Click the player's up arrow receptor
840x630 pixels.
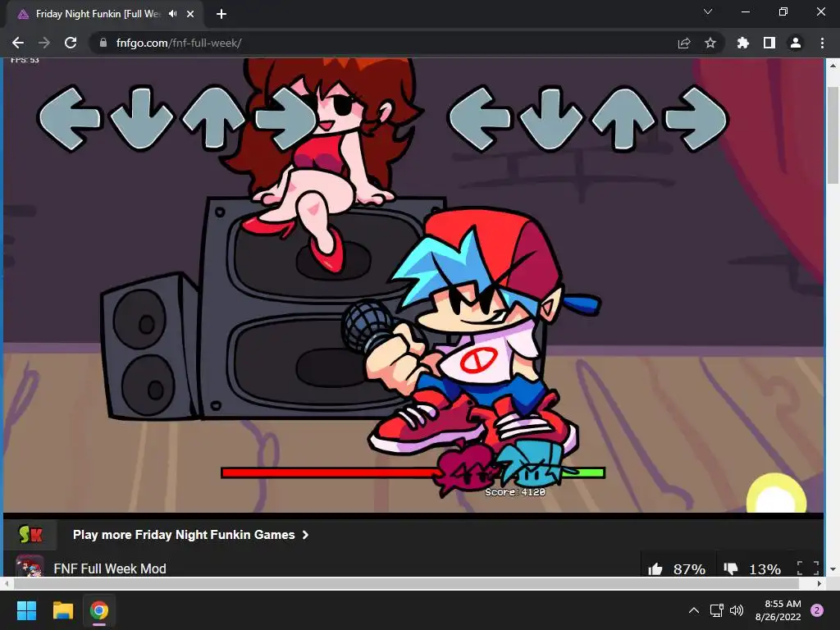623,118
